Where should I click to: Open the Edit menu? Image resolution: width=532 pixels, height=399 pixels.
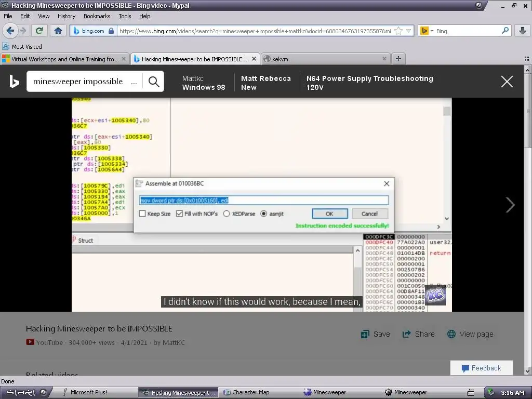[x=25, y=16]
